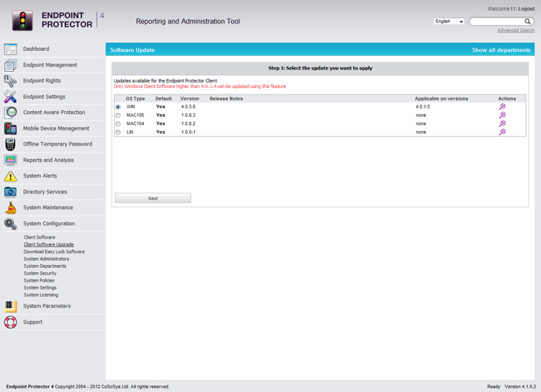Image resolution: width=541 pixels, height=392 pixels.
Task: Open System Licensing submenu link
Action: click(x=41, y=295)
